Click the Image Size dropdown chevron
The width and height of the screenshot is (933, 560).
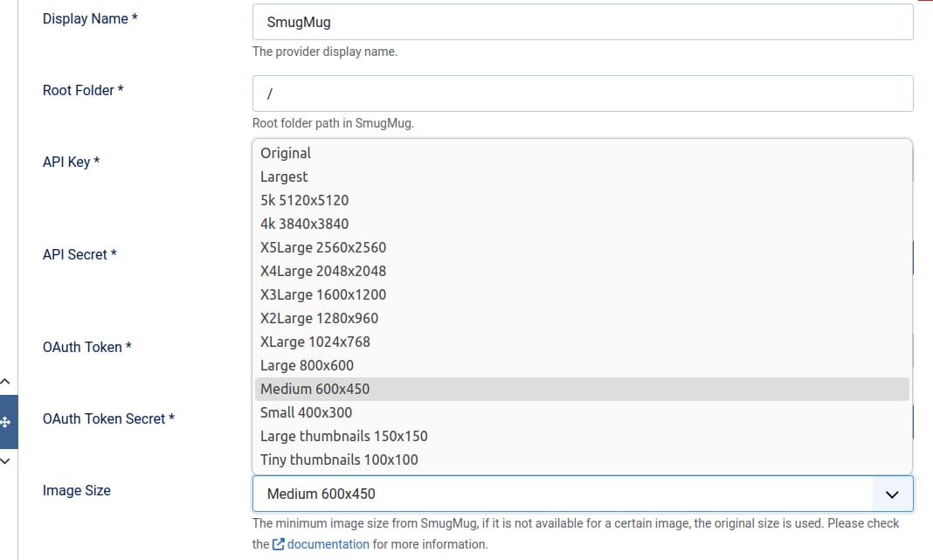(892, 494)
